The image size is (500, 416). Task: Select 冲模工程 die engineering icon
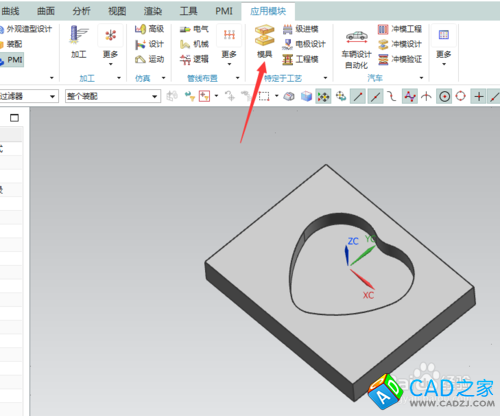click(400, 29)
